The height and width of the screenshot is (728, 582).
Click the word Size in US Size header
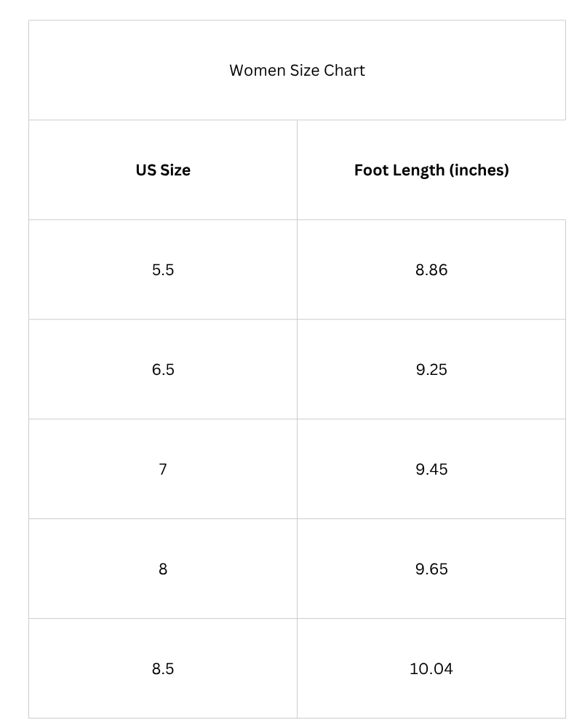(x=175, y=170)
